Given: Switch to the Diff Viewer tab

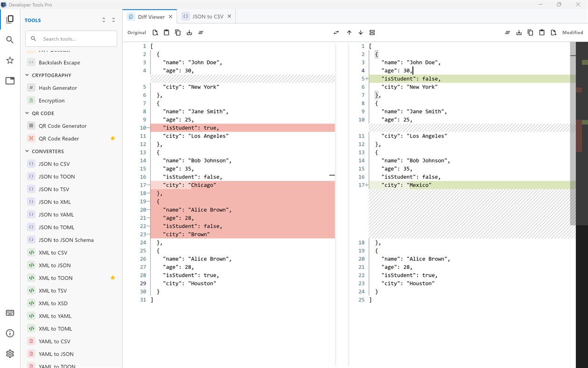Looking at the screenshot, I should (150, 17).
